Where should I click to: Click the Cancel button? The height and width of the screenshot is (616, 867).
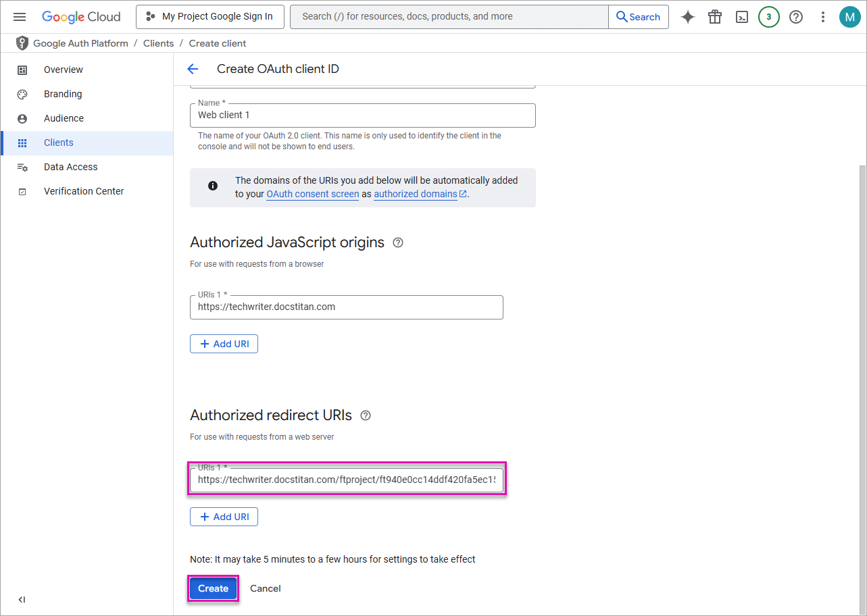[x=266, y=588]
